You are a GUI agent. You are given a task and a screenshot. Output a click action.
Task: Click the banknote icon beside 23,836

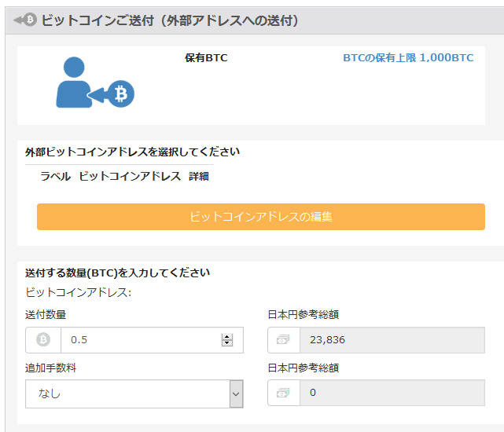[x=283, y=339]
